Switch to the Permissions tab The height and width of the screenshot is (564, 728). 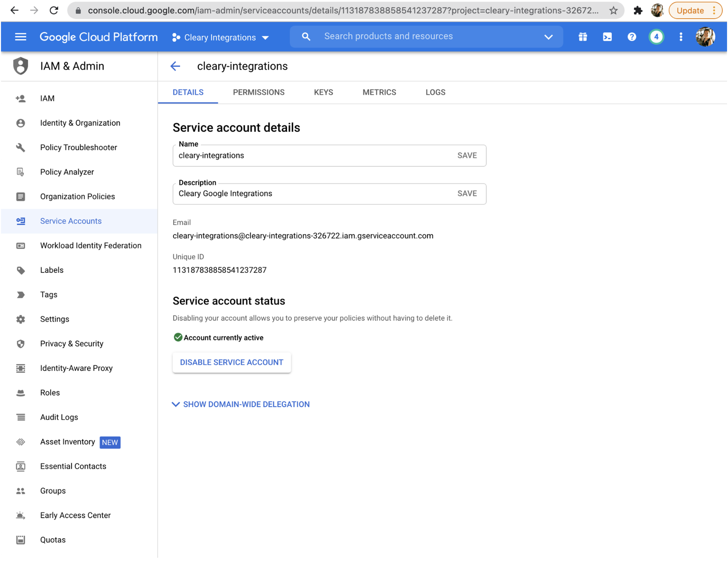(259, 93)
